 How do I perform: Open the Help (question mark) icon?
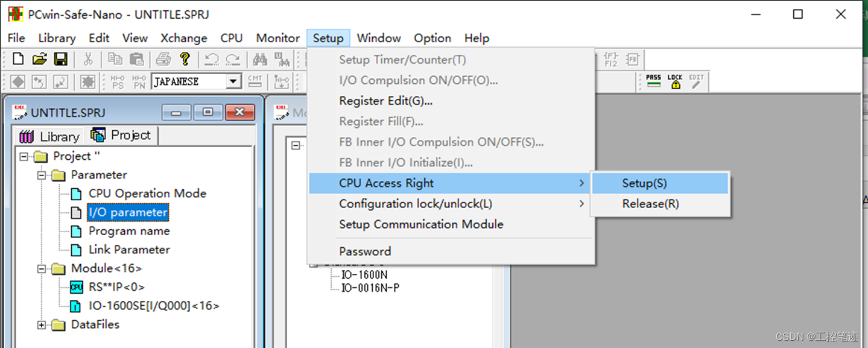click(186, 59)
